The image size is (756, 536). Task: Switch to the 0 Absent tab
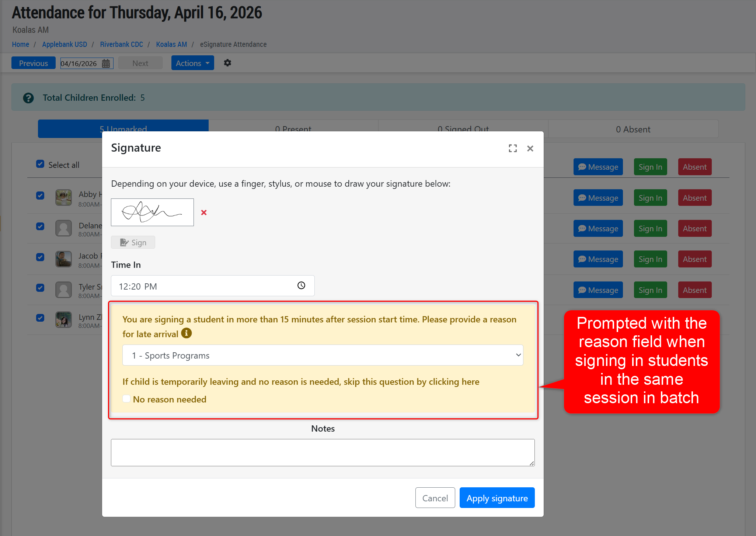(633, 129)
